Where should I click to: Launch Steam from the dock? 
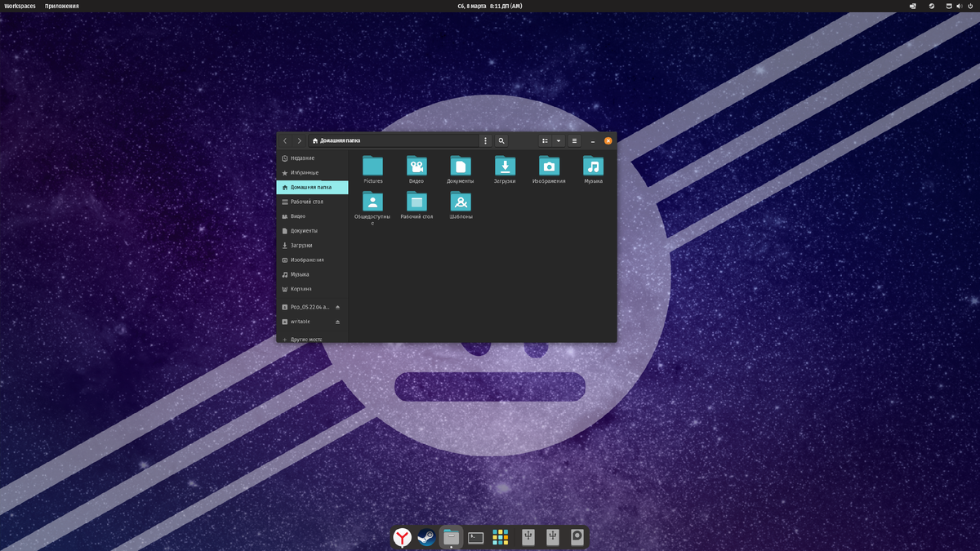click(426, 537)
